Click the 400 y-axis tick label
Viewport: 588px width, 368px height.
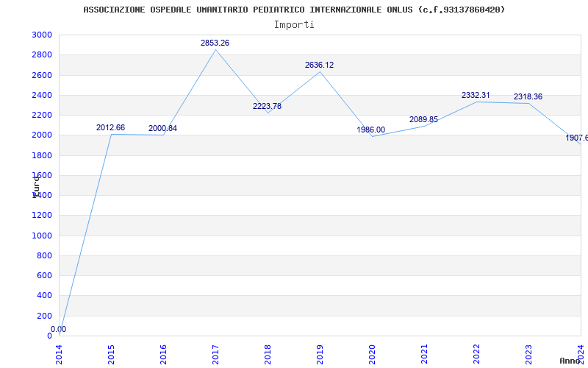(44, 296)
